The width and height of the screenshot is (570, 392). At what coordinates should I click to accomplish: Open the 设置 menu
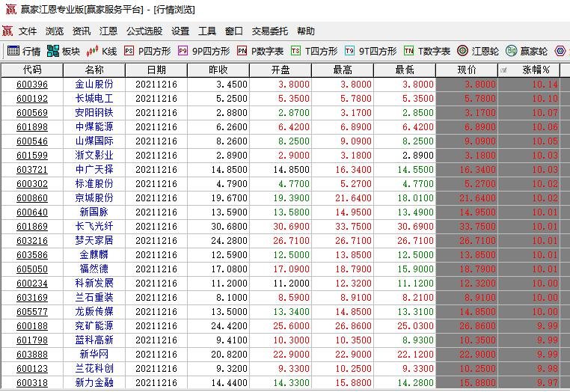180,31
